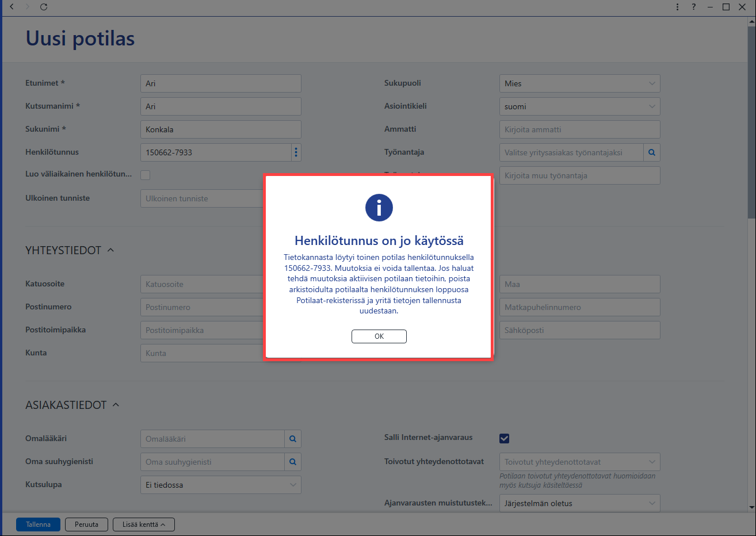Click the Etunimet field containing Ari

[221, 83]
